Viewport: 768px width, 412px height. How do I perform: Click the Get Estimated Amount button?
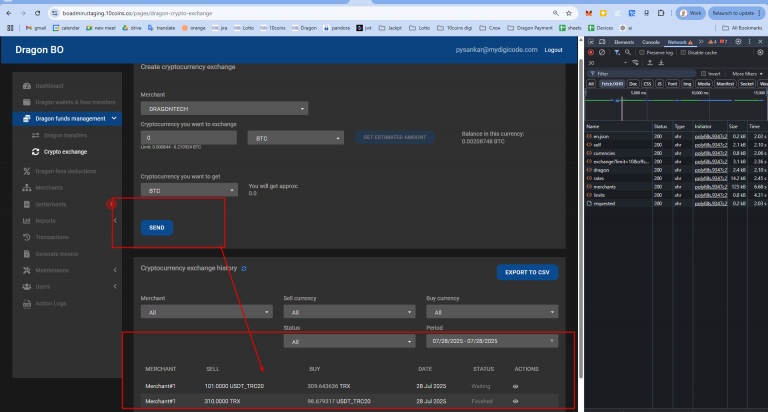click(394, 137)
